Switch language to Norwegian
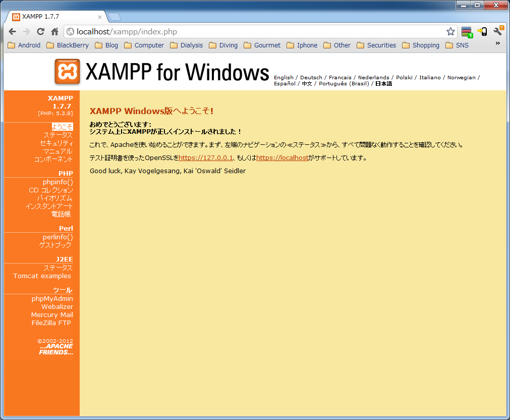 point(461,78)
